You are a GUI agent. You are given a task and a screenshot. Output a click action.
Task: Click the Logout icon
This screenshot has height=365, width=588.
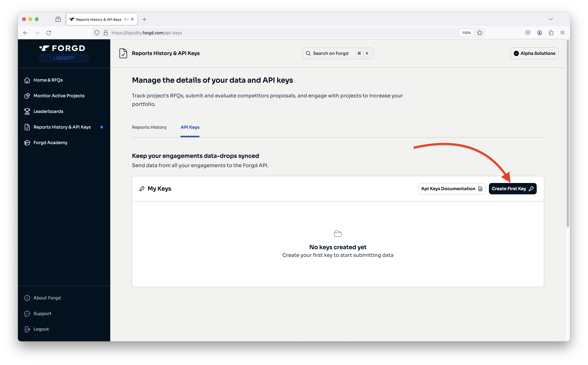coord(27,329)
